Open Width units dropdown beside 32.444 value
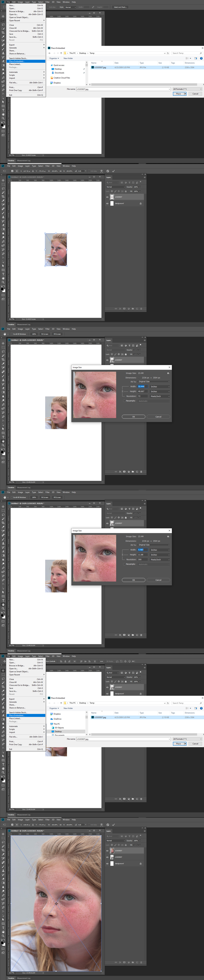Image resolution: width=204 pixels, height=980 pixels. (160, 387)
